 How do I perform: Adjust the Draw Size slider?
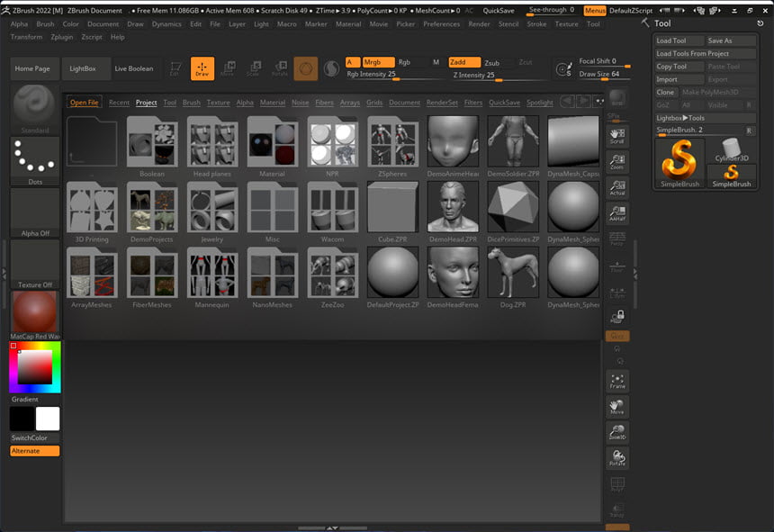(604, 75)
